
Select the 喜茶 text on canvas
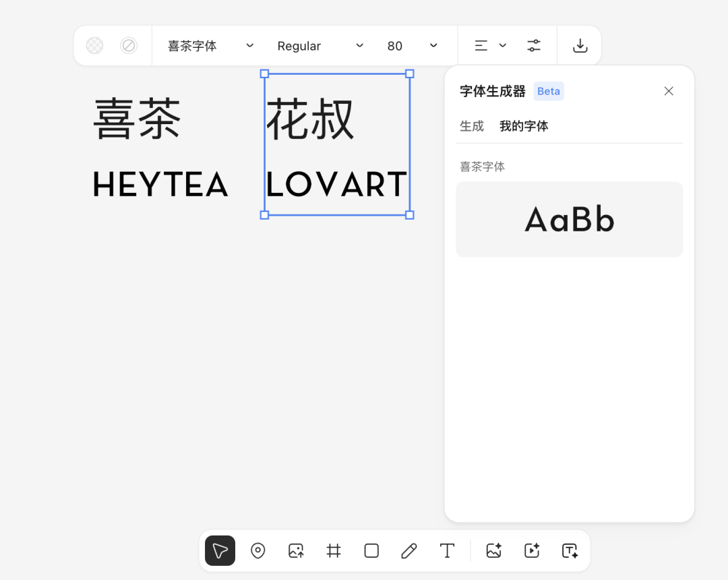[137, 119]
